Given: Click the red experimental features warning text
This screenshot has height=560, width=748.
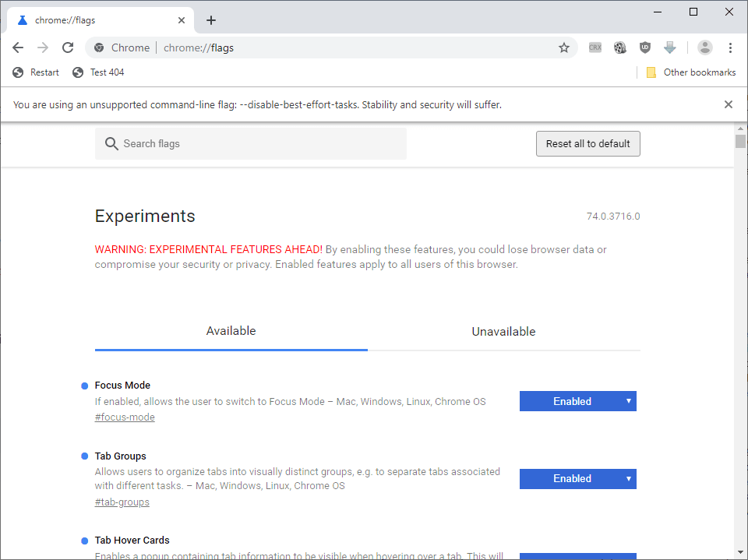Looking at the screenshot, I should point(209,249).
